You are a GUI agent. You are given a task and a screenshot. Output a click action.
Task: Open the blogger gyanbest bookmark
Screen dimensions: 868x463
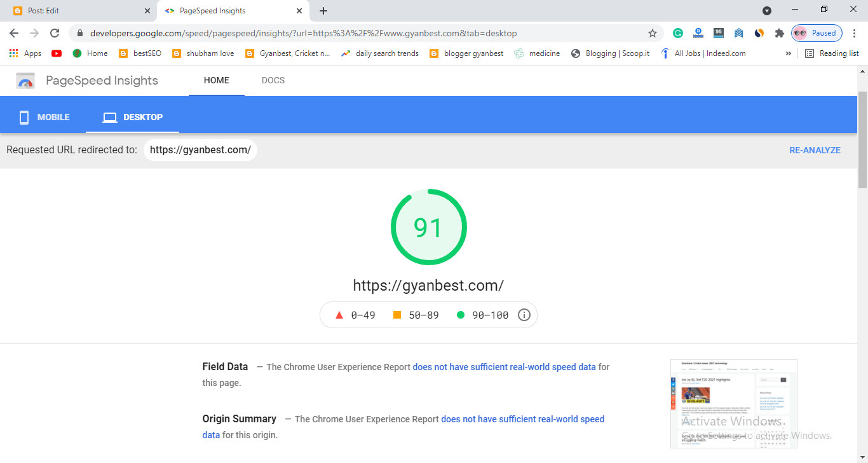466,53
